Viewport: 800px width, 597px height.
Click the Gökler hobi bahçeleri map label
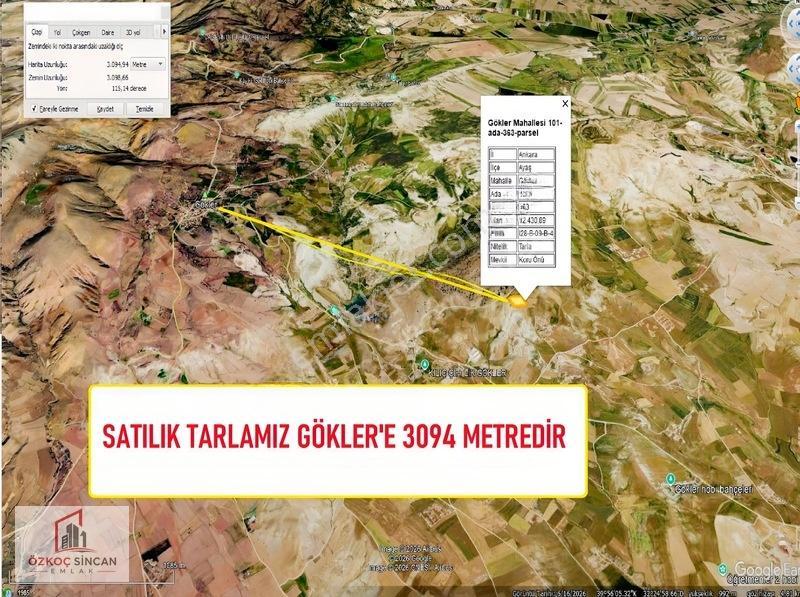[714, 489]
